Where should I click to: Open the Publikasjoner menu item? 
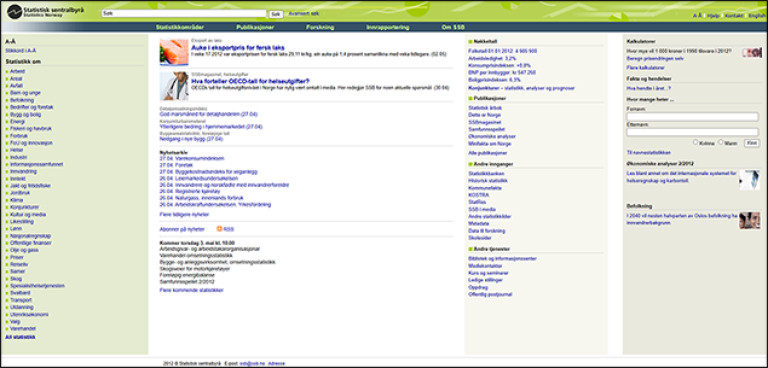pos(255,27)
